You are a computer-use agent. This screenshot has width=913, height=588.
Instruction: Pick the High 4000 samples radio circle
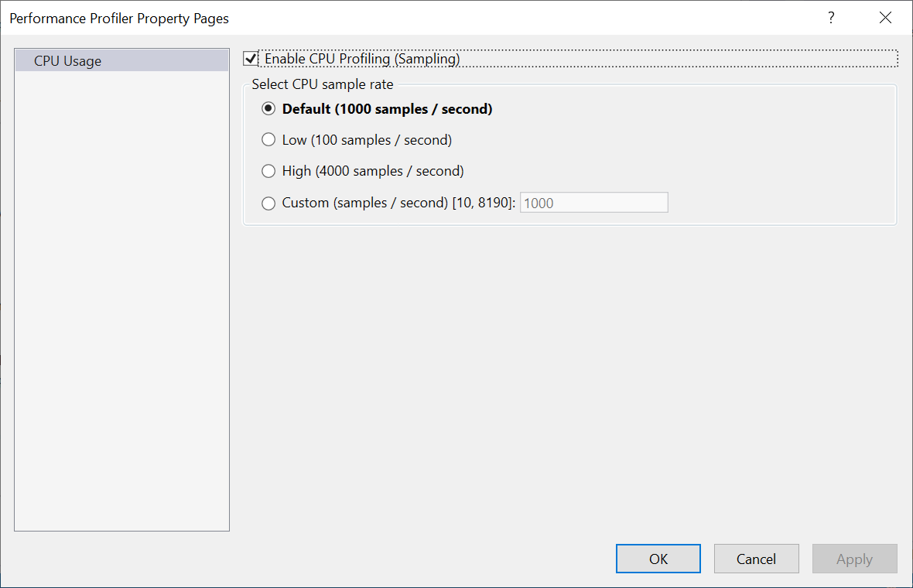click(268, 171)
